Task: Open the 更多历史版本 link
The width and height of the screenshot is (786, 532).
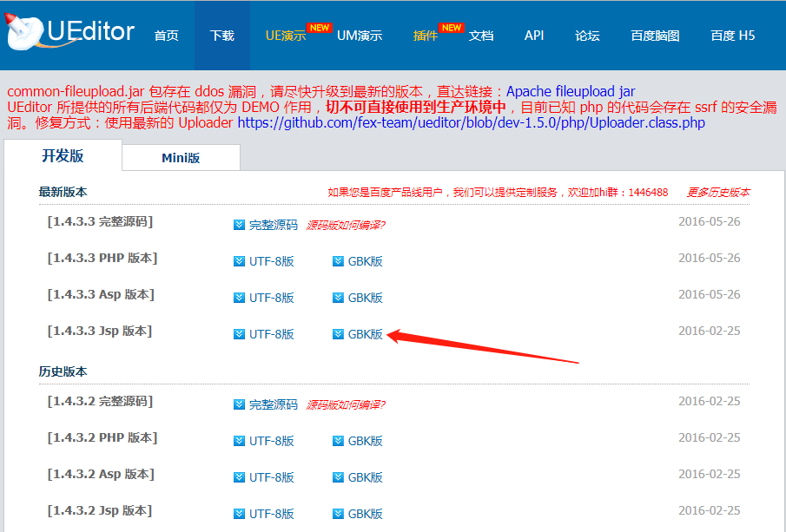Action: pos(718,193)
